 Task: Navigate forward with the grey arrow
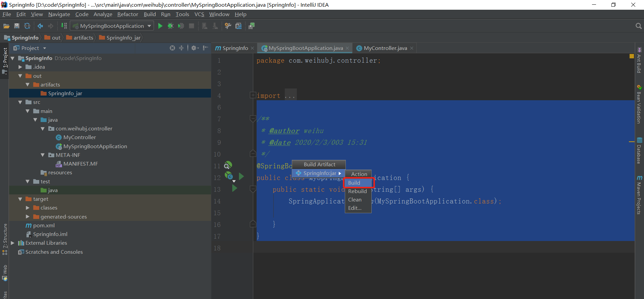coord(51,26)
